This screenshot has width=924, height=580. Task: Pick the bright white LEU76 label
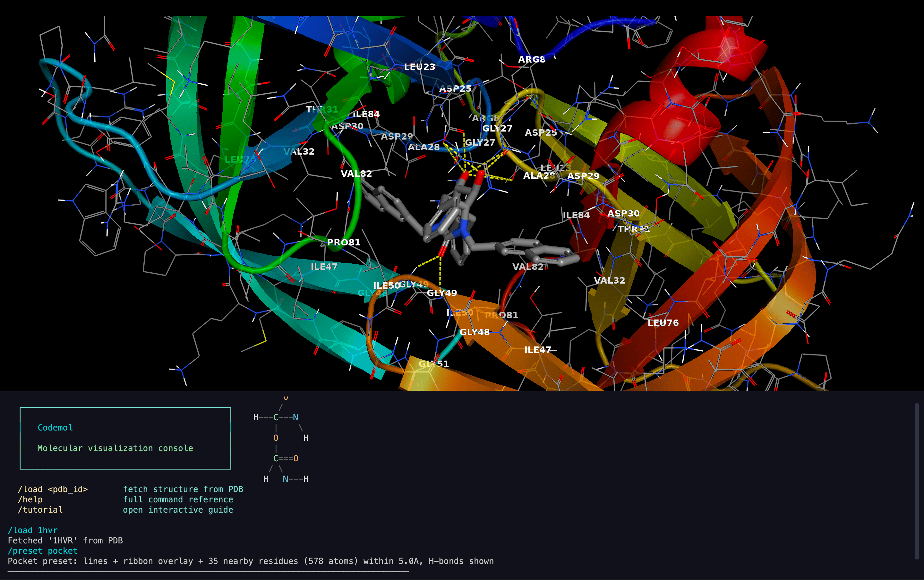[x=663, y=323]
